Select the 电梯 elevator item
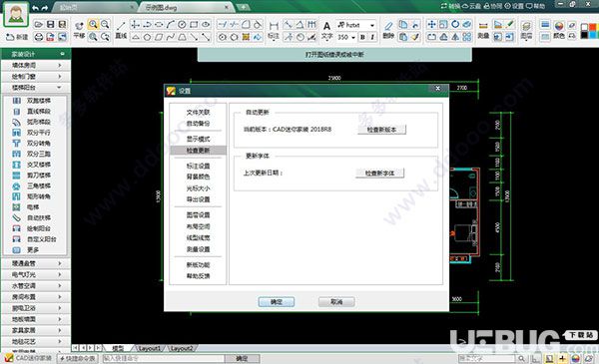Image resolution: width=599 pixels, height=364 pixels. point(34,207)
